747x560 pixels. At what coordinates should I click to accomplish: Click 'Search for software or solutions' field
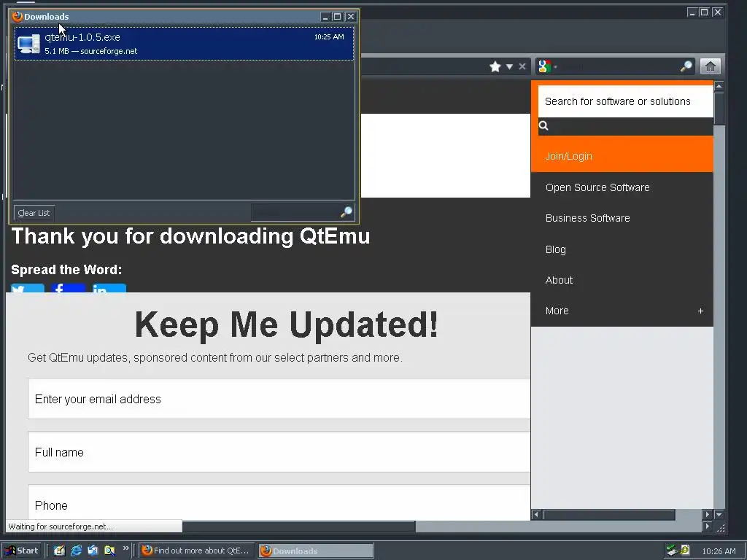point(625,101)
